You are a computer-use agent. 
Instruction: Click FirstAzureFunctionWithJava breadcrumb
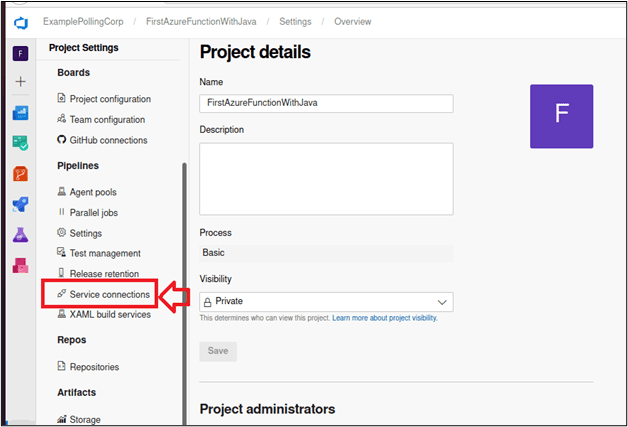pyautogui.click(x=201, y=22)
